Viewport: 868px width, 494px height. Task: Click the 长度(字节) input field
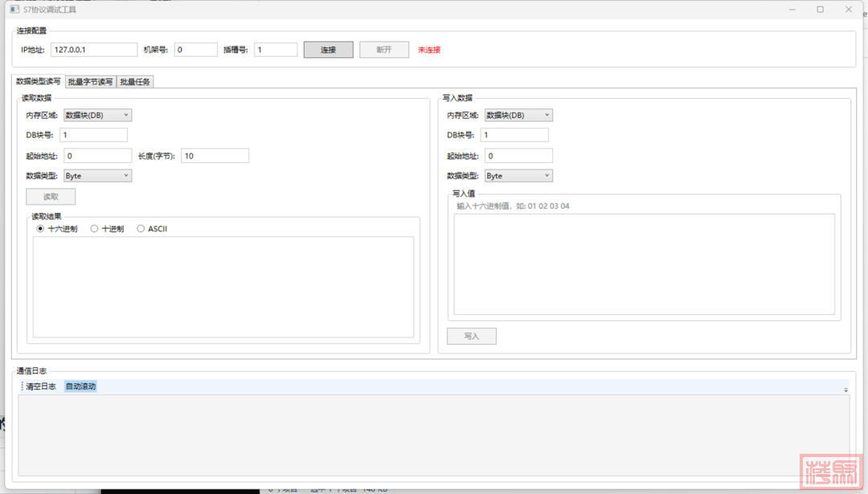215,156
